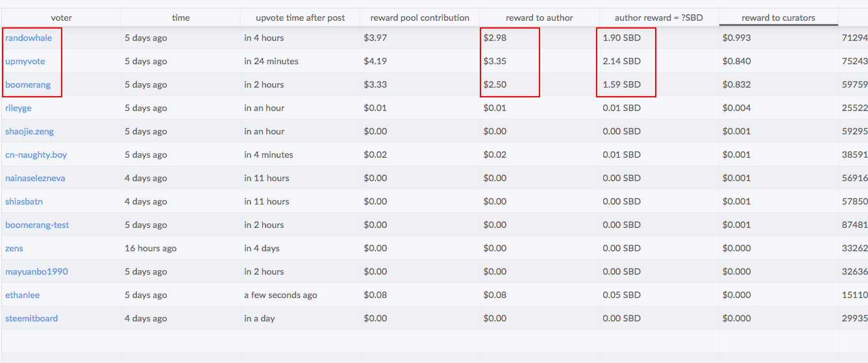
Task: Select 'in 4 days' upvote time cell
Action: click(x=300, y=248)
